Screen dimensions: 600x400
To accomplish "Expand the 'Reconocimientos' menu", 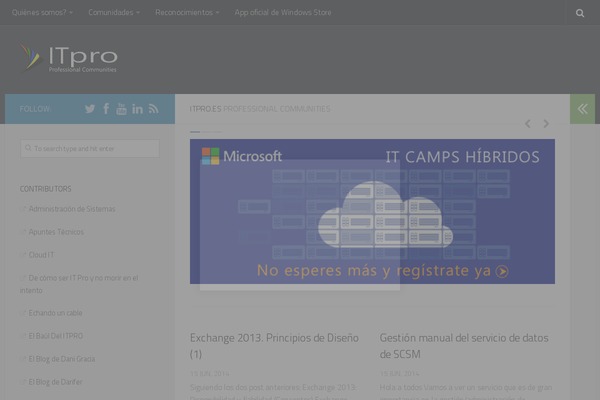I will (x=187, y=13).
